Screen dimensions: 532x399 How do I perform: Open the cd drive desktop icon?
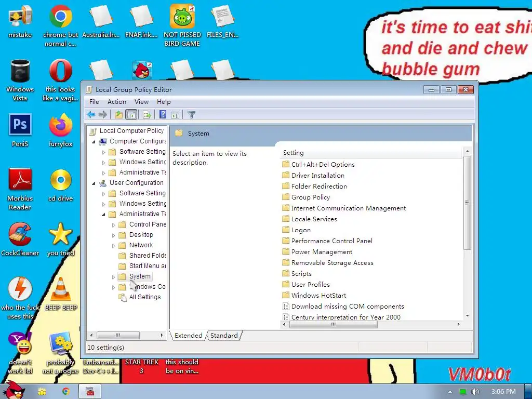coord(60,185)
